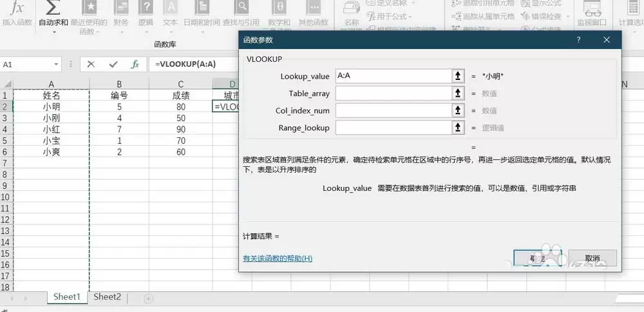Click the fx icon beside formula bar
Screen dimensions: 644x312
point(135,64)
